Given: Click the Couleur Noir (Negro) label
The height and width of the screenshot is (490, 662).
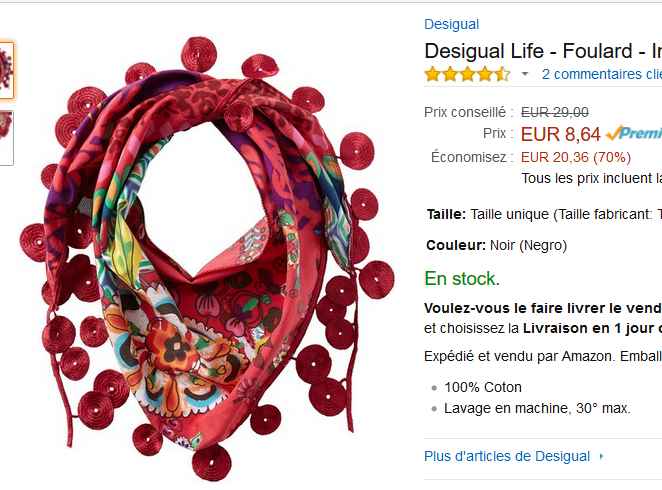Looking at the screenshot, I should [x=496, y=245].
